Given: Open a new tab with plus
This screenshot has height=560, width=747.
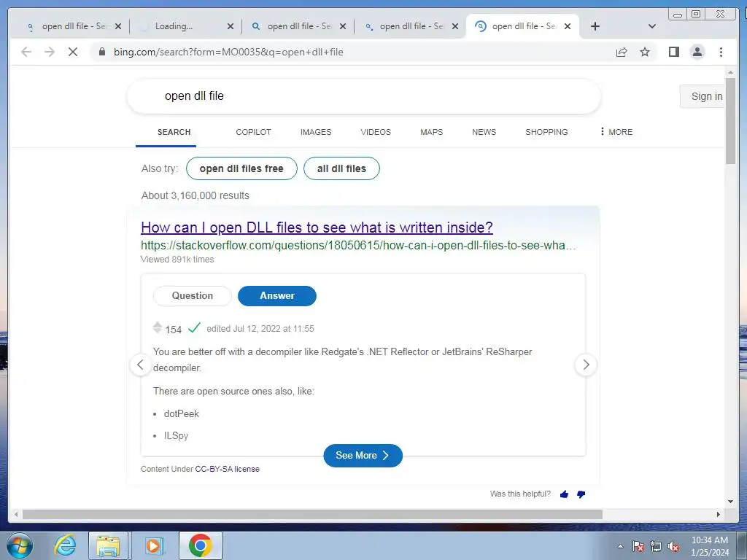Looking at the screenshot, I should pos(595,26).
